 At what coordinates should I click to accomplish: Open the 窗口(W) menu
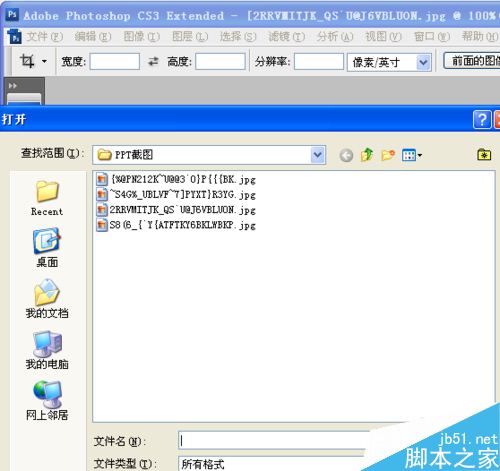pos(432,36)
